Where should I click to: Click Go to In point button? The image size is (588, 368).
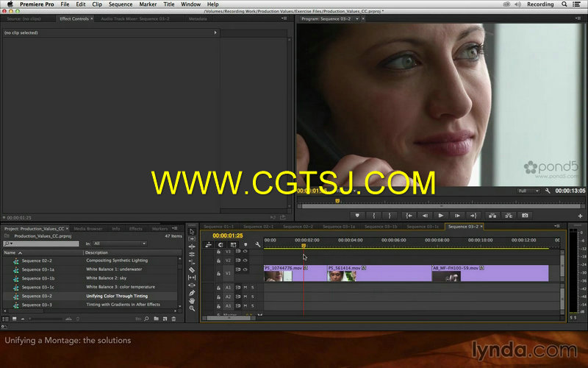point(409,216)
